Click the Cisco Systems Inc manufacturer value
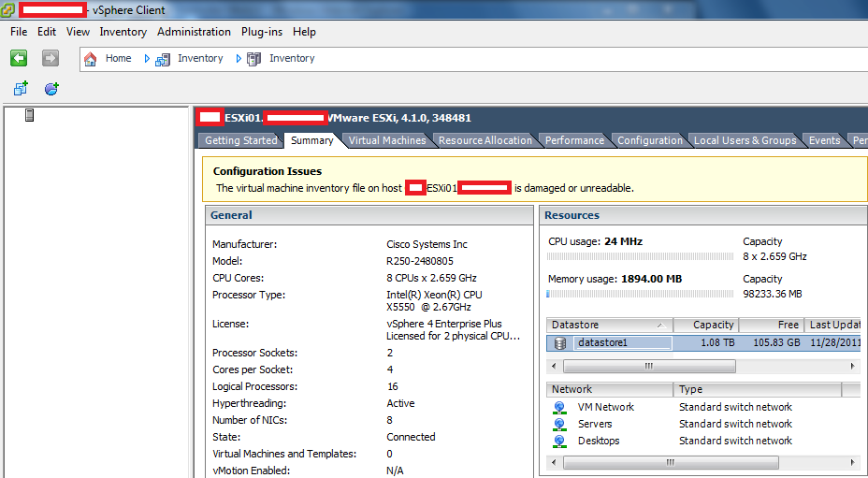The height and width of the screenshot is (478, 868). 427,244
